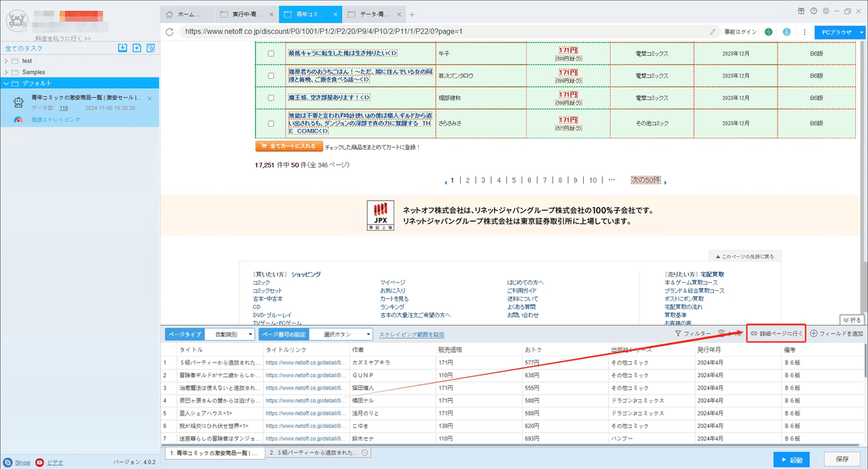Click the 事前ログイン button
This screenshot has width=868, height=469.
coord(740,32)
